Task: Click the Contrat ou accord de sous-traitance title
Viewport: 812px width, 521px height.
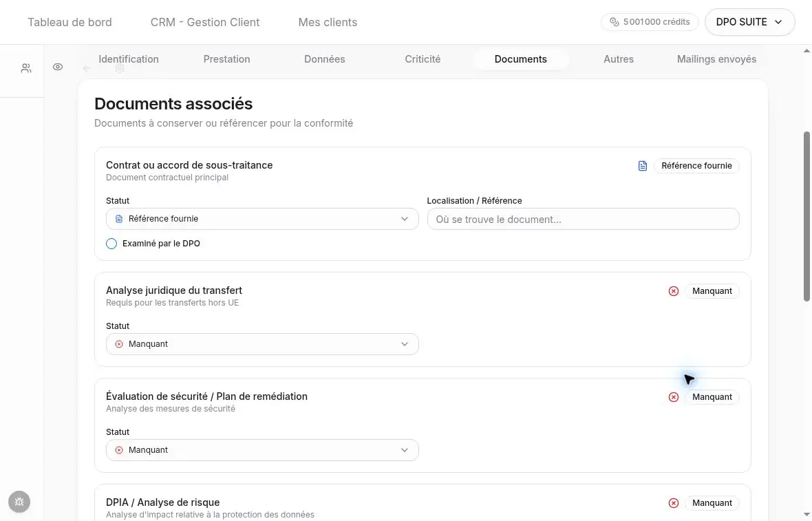Action: [x=189, y=165]
